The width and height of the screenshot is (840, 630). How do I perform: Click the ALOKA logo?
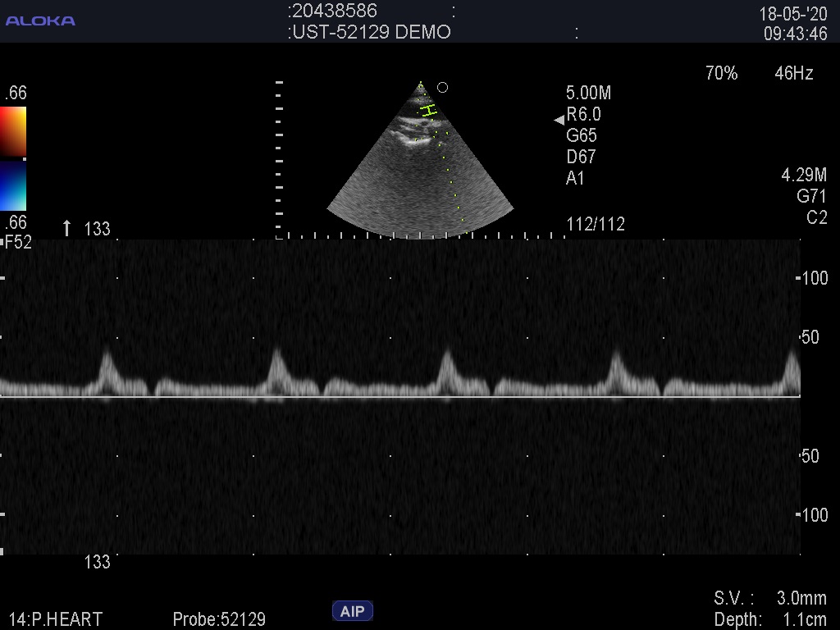40,21
